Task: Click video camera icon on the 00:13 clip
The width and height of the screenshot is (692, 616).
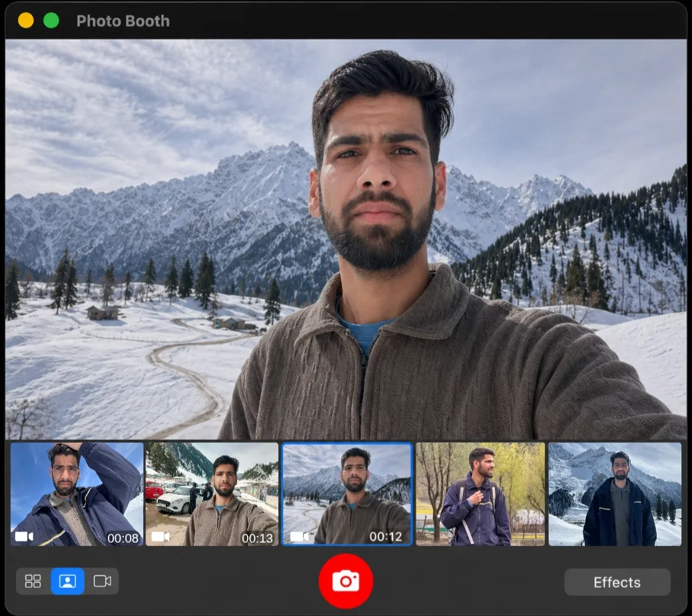Action: 160,537
